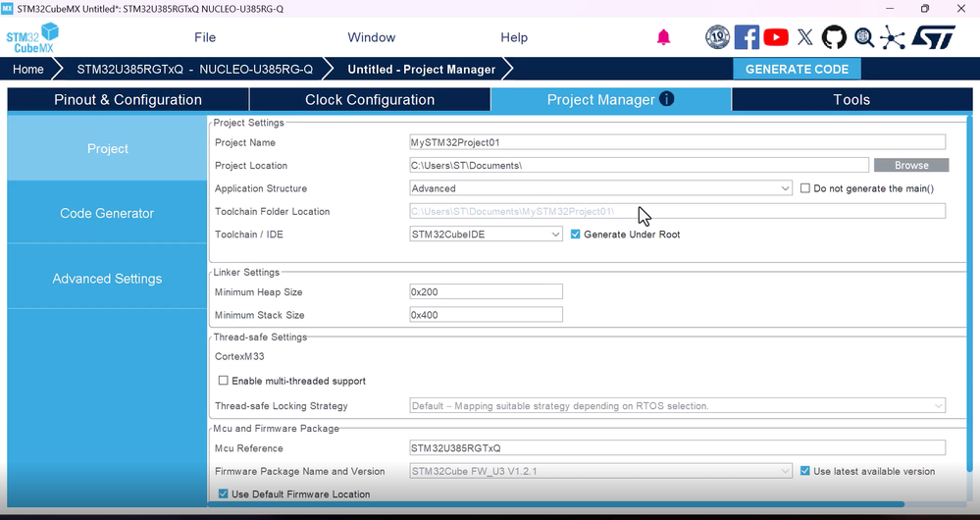Toggle Do not generate the main() checkbox
980x520 pixels.
click(805, 188)
